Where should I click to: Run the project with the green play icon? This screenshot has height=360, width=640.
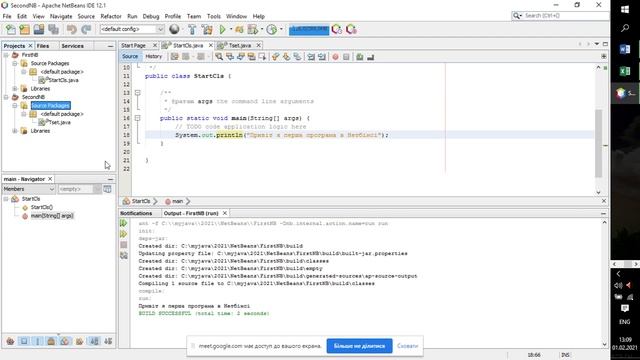pos(222,29)
